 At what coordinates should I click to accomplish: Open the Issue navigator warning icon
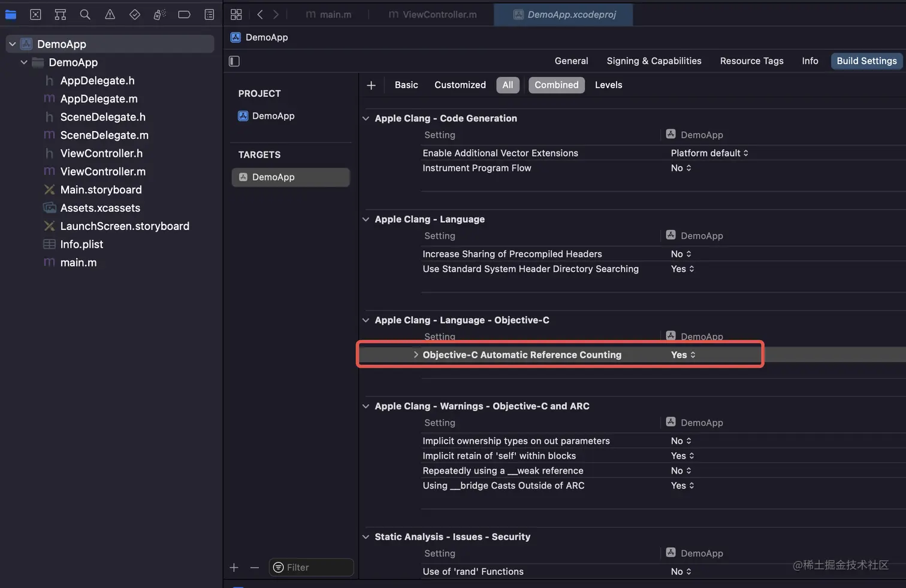click(x=110, y=14)
